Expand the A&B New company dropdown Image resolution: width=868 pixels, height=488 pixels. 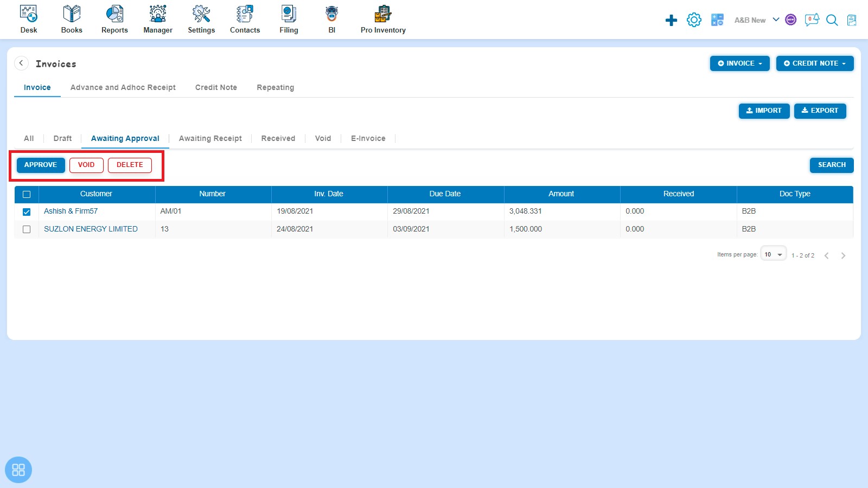tap(757, 20)
